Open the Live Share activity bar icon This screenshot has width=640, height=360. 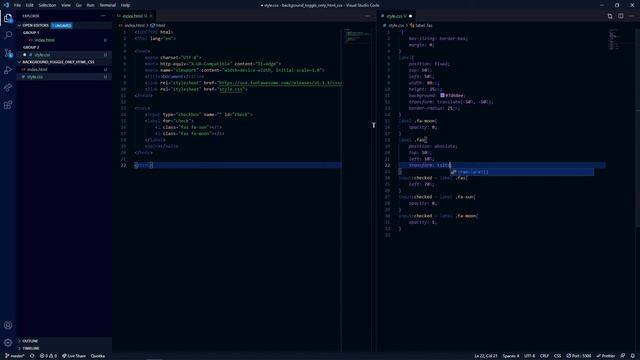click(x=8, y=87)
